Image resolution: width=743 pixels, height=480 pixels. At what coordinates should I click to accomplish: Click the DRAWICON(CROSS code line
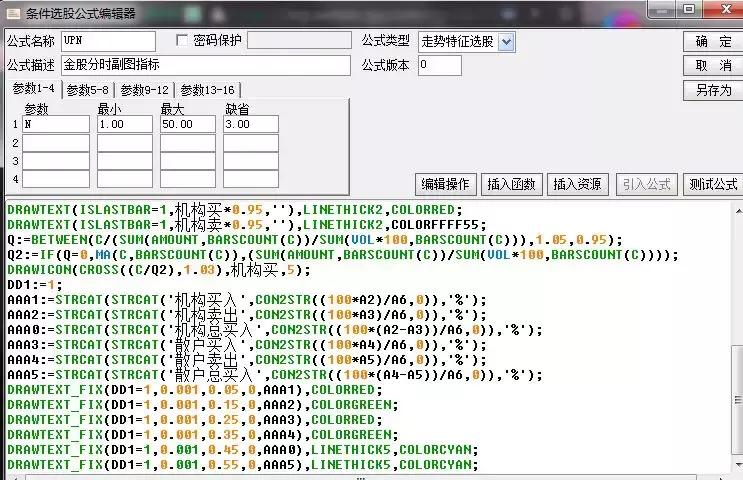coord(159,270)
